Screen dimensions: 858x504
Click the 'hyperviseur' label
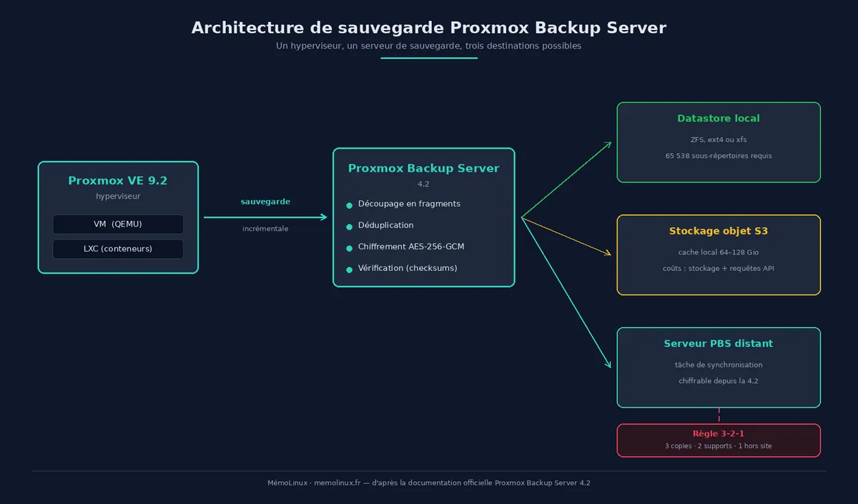click(x=118, y=196)
